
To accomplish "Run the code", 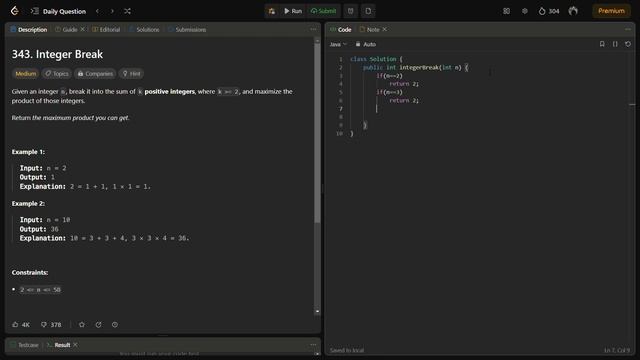I will (x=293, y=11).
